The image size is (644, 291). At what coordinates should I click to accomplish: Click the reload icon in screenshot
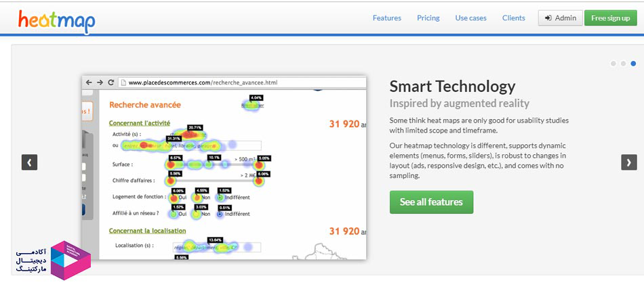[111, 83]
